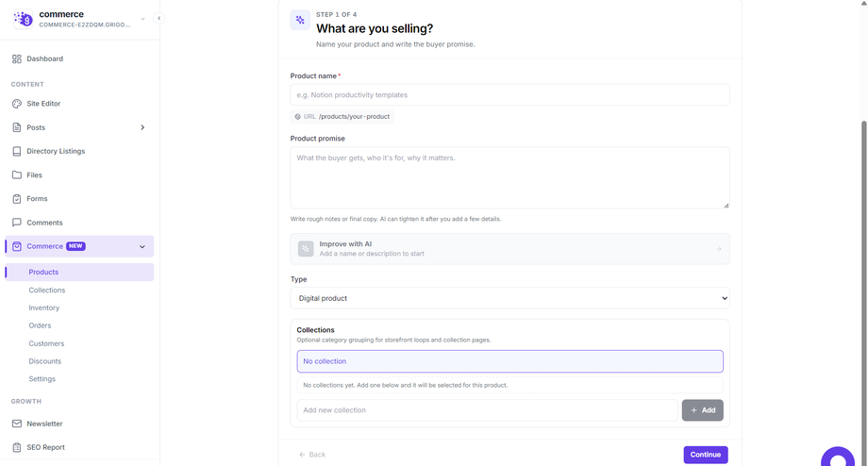This screenshot has height=466, width=868.
Task: Go to the Discounts submenu item
Action: coord(45,361)
